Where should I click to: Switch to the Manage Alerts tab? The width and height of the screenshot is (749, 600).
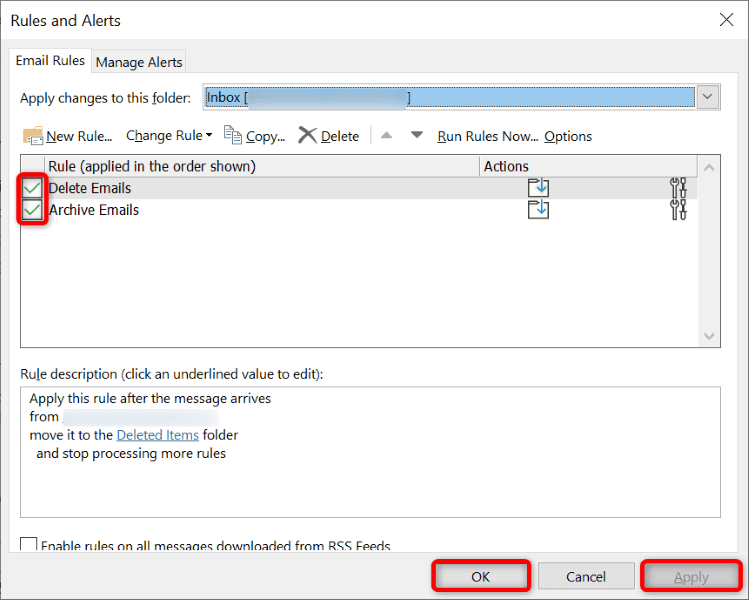[x=138, y=62]
